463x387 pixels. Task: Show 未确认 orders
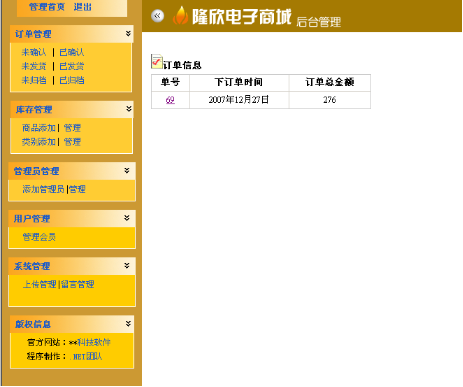(34, 52)
